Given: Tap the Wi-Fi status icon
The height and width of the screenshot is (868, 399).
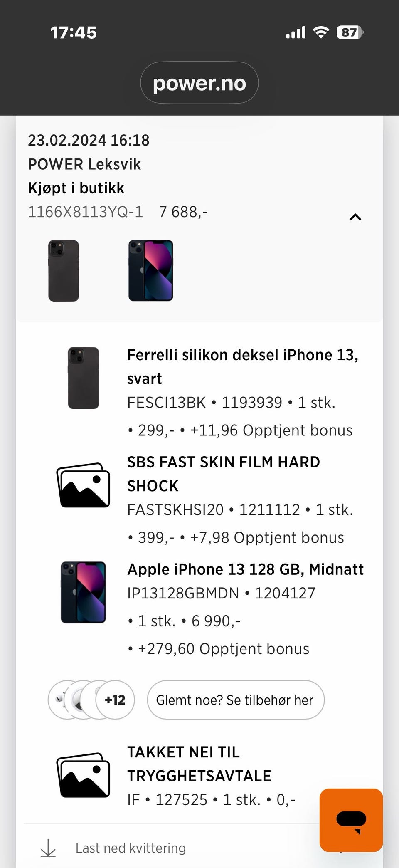Looking at the screenshot, I should pyautogui.click(x=320, y=32).
